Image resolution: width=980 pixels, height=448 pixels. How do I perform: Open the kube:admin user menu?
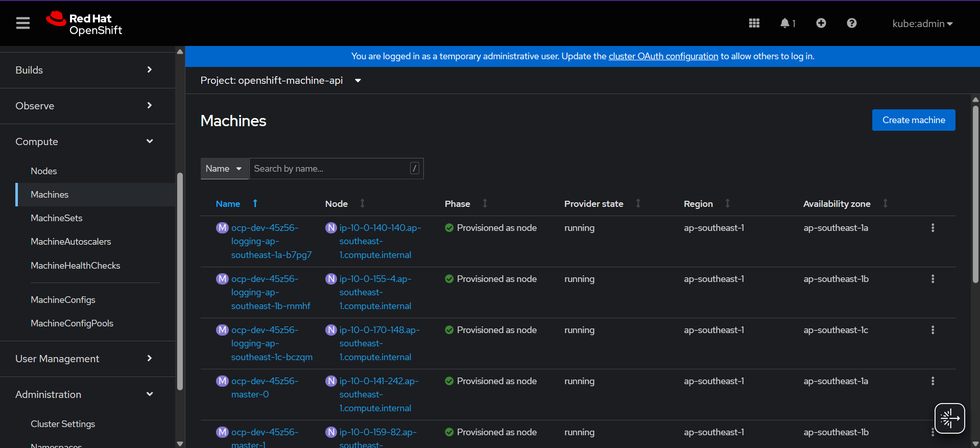[x=922, y=23]
